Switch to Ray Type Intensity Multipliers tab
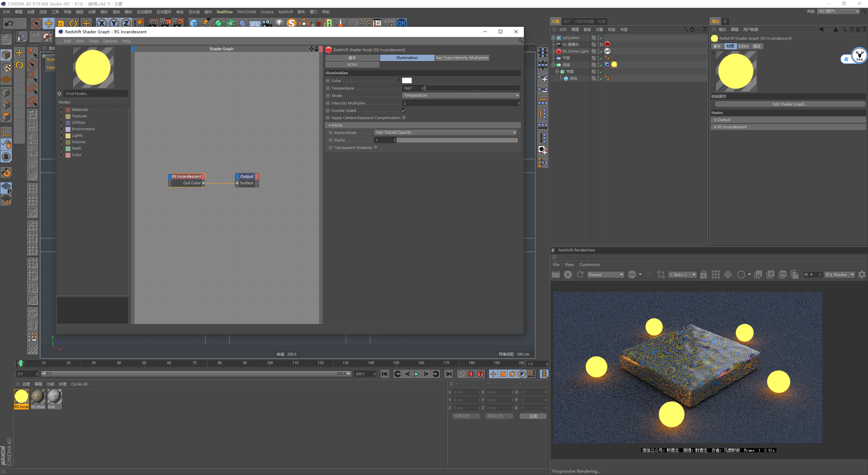 tap(462, 58)
